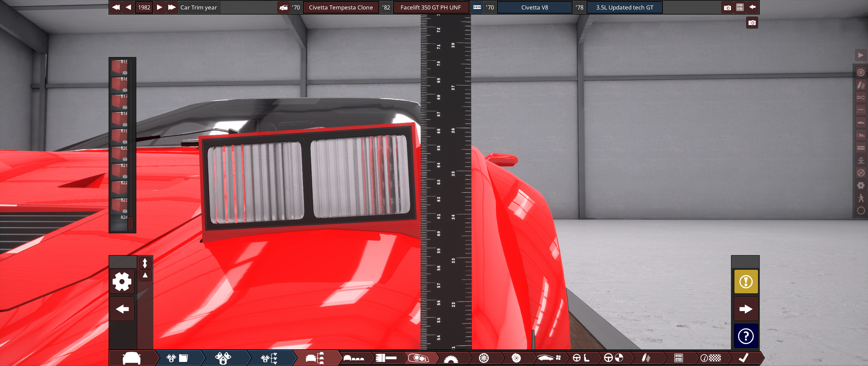Select the Civetta Tempesta Clone model name
868x366 pixels.
tap(341, 7)
